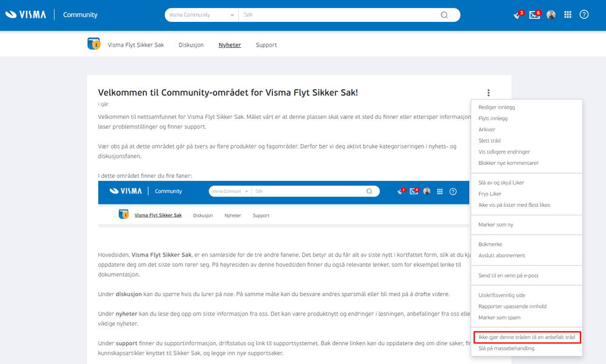Select Slå av og skjul Liker
This screenshot has height=364, width=606.
pyautogui.click(x=501, y=183)
